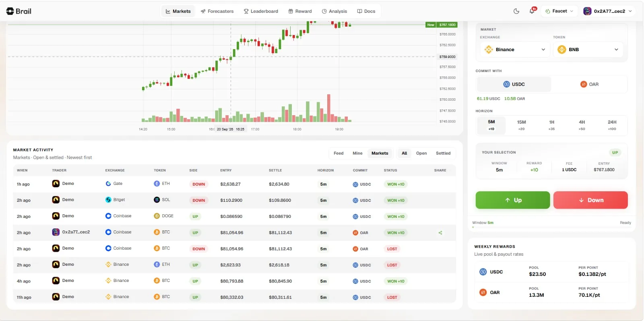Click the green Up button
644x321 pixels.
pyautogui.click(x=513, y=200)
